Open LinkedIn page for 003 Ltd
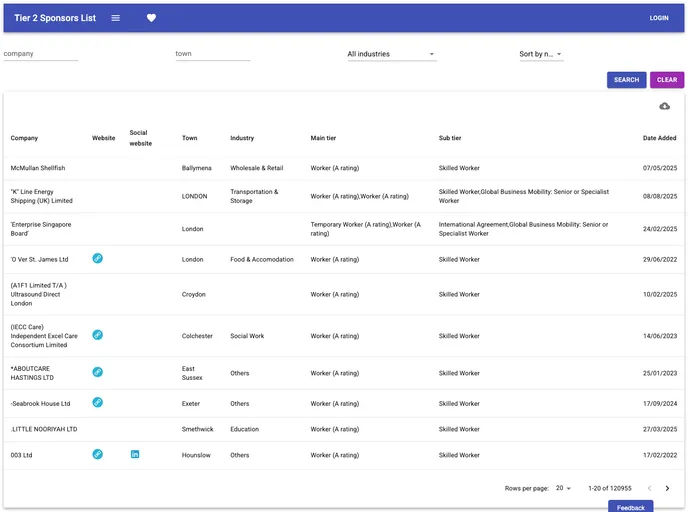Viewport: 688px width, 512px height. (135, 454)
